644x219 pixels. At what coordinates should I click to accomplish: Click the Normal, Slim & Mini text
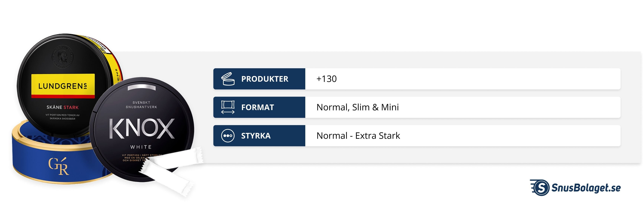click(357, 107)
